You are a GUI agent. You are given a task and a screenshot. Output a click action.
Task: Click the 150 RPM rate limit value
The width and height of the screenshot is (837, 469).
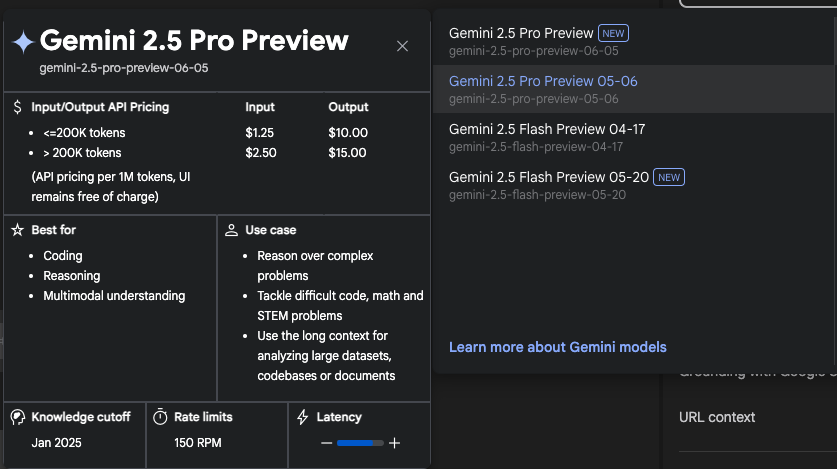coord(198,443)
